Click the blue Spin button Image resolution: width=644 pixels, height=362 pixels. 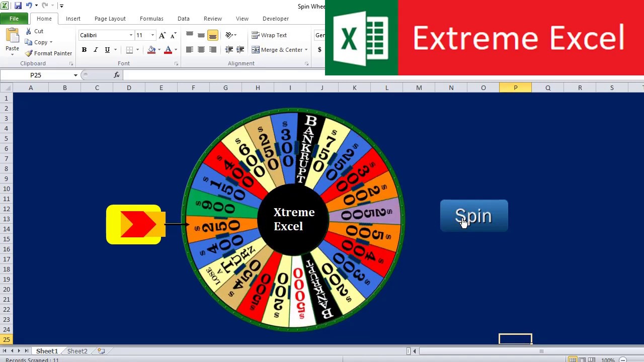pos(474,216)
